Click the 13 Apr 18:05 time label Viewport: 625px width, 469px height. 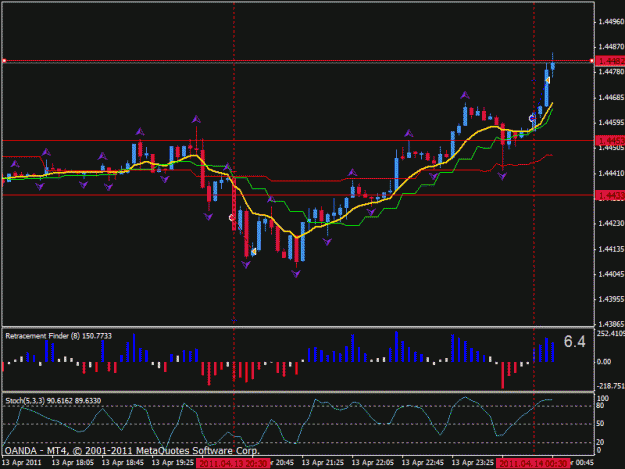[73, 463]
